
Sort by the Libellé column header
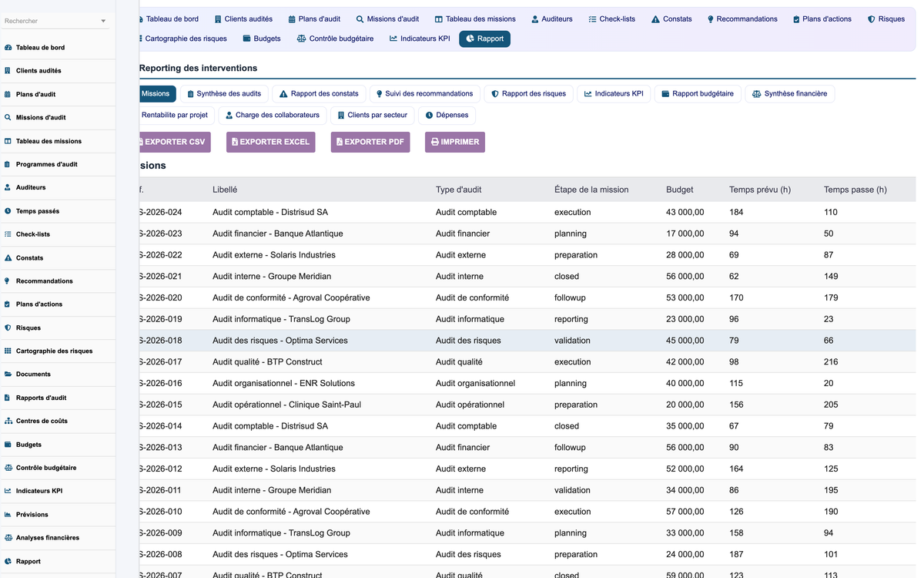225,190
